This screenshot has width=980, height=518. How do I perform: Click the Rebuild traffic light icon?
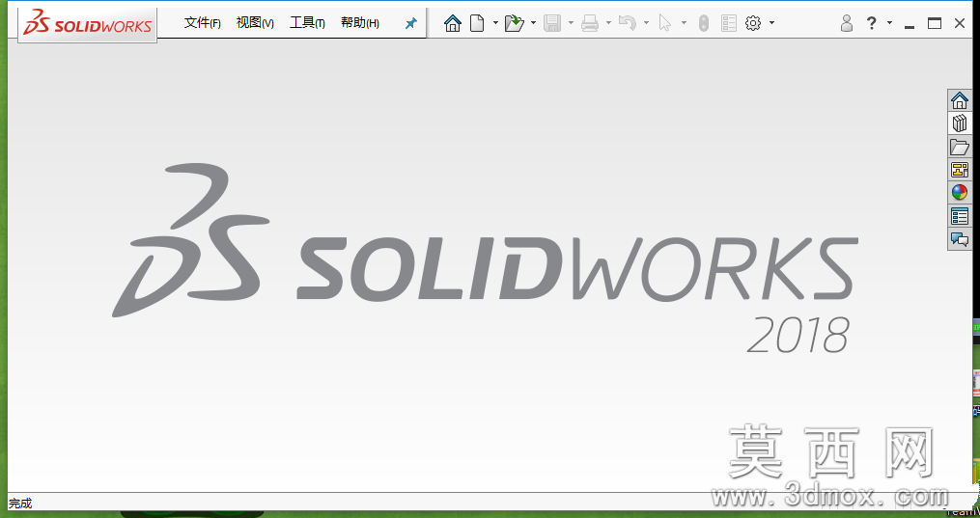pos(704,24)
